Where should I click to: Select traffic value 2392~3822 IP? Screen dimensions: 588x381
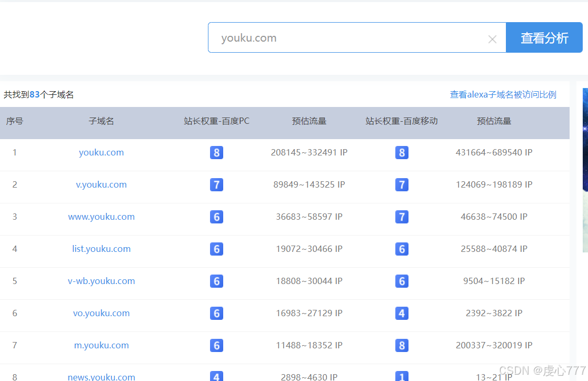tap(494, 313)
